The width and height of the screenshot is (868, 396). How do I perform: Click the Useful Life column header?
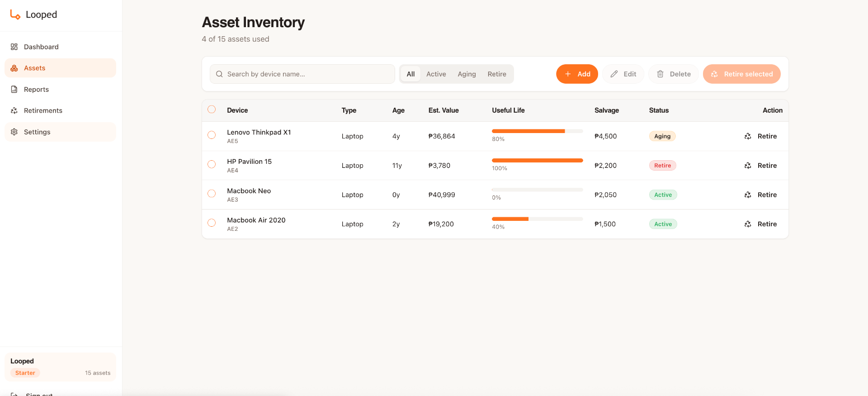coord(508,110)
